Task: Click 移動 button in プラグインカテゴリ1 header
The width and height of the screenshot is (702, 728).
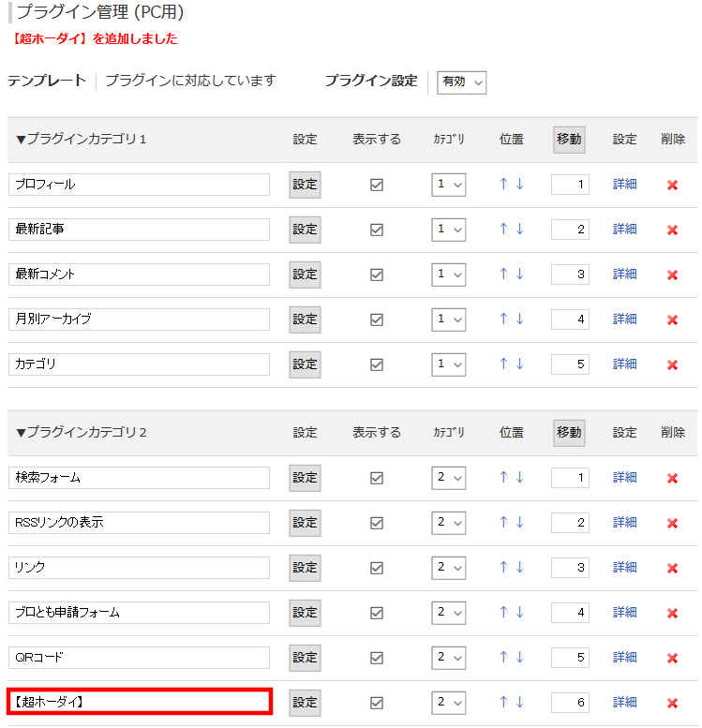Action: [569, 140]
